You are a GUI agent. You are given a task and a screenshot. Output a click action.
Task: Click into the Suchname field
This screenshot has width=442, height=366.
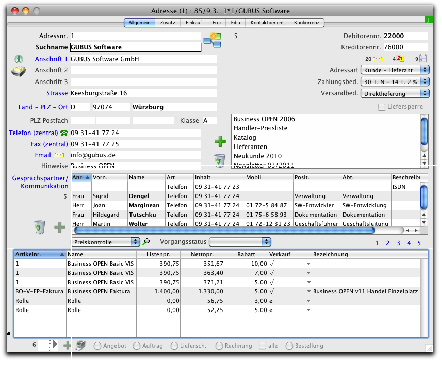136,47
